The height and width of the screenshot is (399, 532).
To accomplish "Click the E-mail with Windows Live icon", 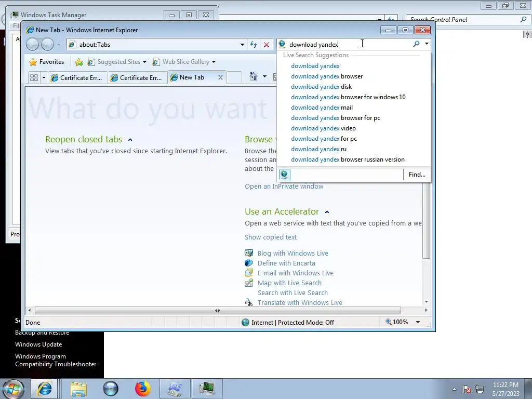I will click(249, 273).
